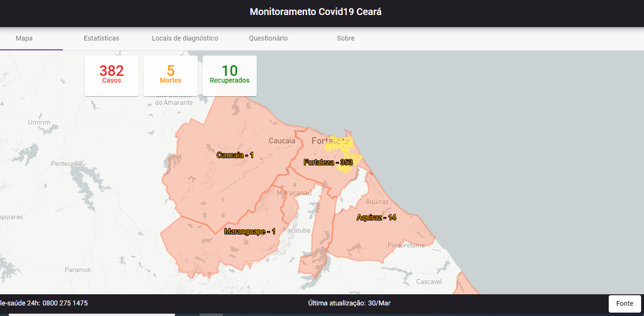Click the 0800 275 1475 phone number

click(x=65, y=303)
